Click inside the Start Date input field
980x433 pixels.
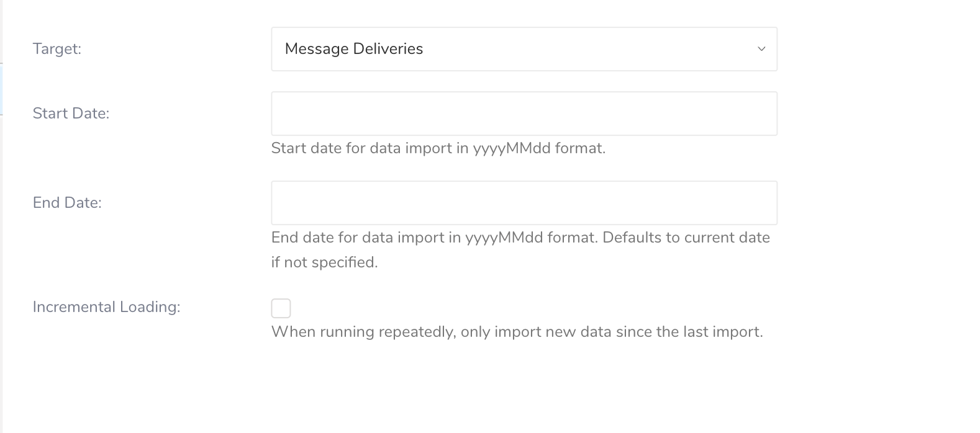(x=524, y=114)
